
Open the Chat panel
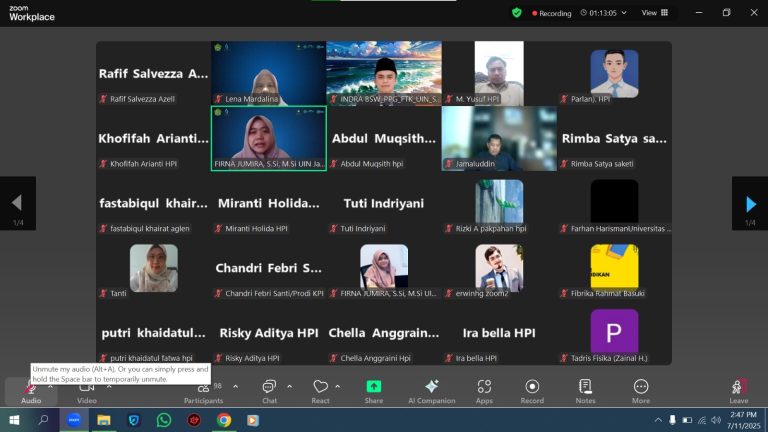click(269, 390)
